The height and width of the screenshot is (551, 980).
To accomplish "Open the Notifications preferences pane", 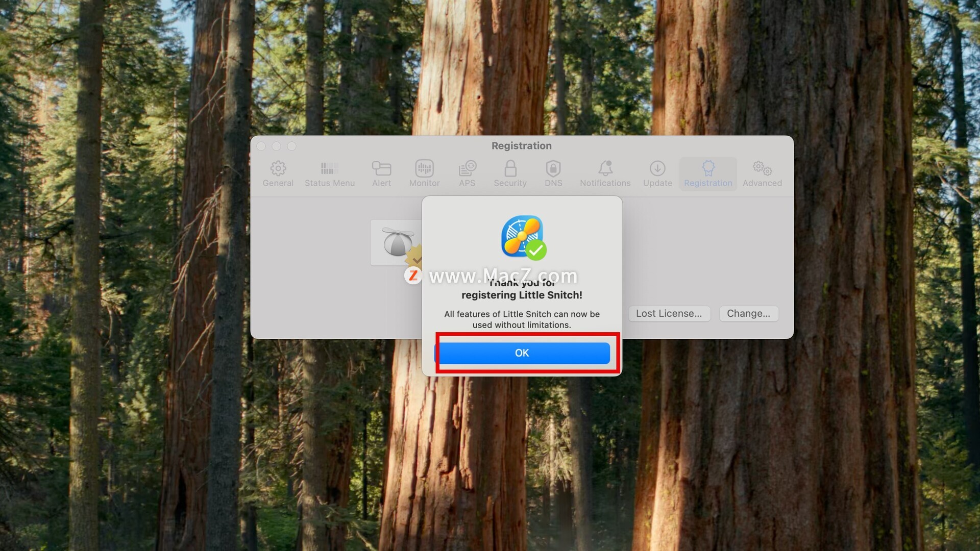I will click(605, 174).
